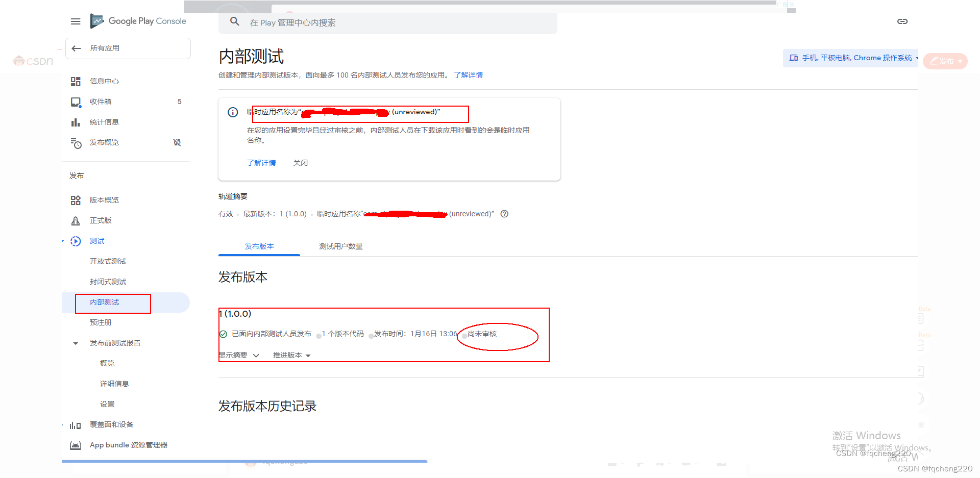
Task: Select 封闭式测试 in the sidebar
Action: click(x=108, y=281)
